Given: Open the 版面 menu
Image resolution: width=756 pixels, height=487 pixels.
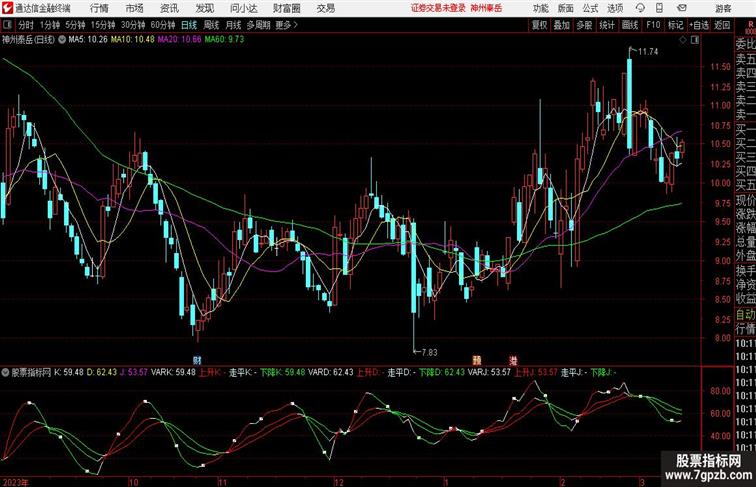Looking at the screenshot, I should [x=566, y=8].
